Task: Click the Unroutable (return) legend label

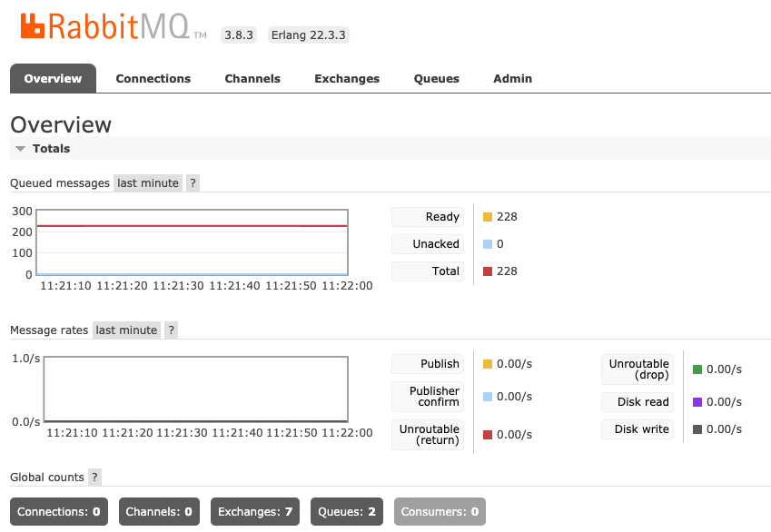Action: coord(428,435)
